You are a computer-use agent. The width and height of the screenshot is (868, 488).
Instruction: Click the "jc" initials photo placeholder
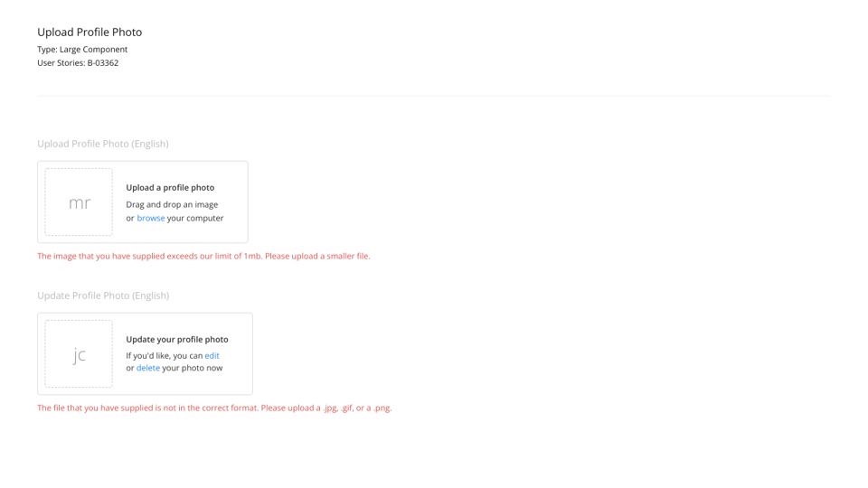coord(80,354)
